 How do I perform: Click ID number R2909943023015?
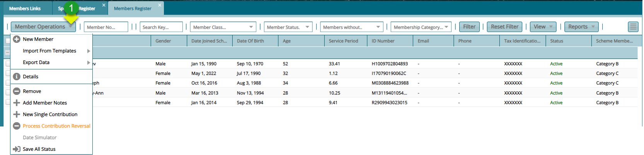point(390,103)
